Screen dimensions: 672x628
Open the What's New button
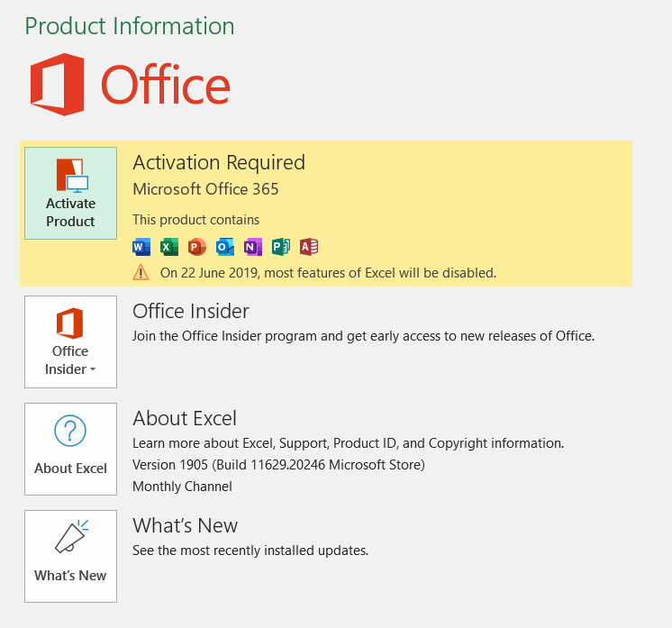pos(71,556)
